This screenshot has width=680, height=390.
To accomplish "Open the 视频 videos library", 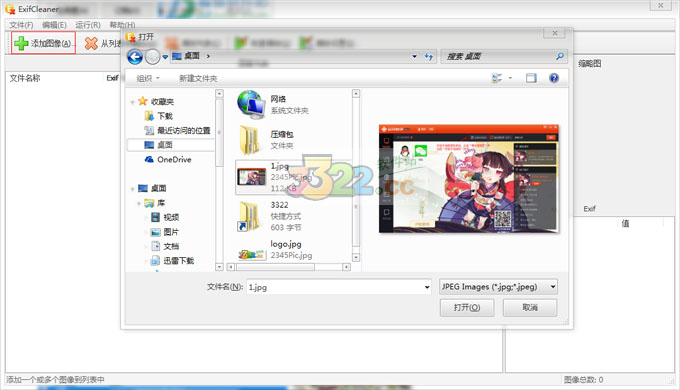I will tap(165, 217).
